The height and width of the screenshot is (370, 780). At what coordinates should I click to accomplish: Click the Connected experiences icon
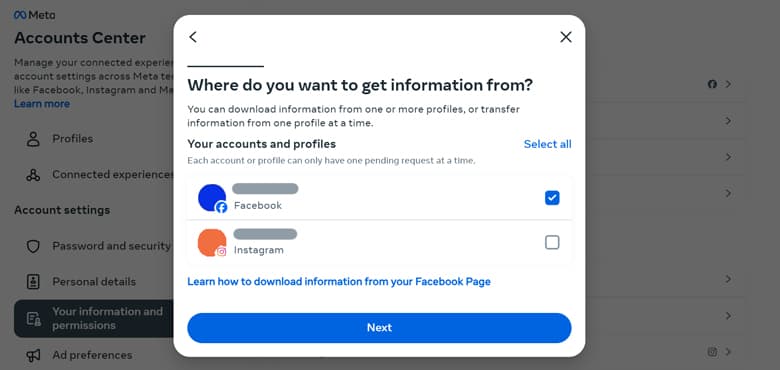pyautogui.click(x=33, y=175)
